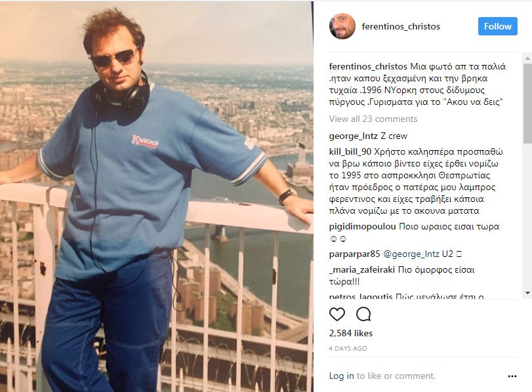
Task: Open the ferentinos_christos username in header
Action: coord(401,26)
